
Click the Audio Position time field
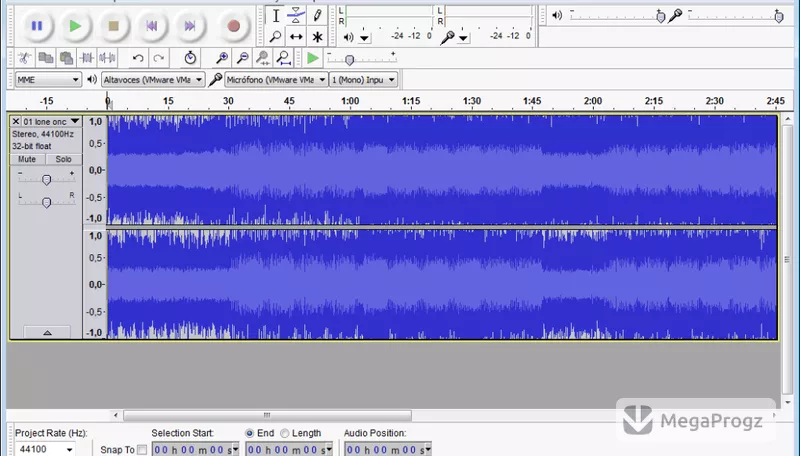click(388, 449)
